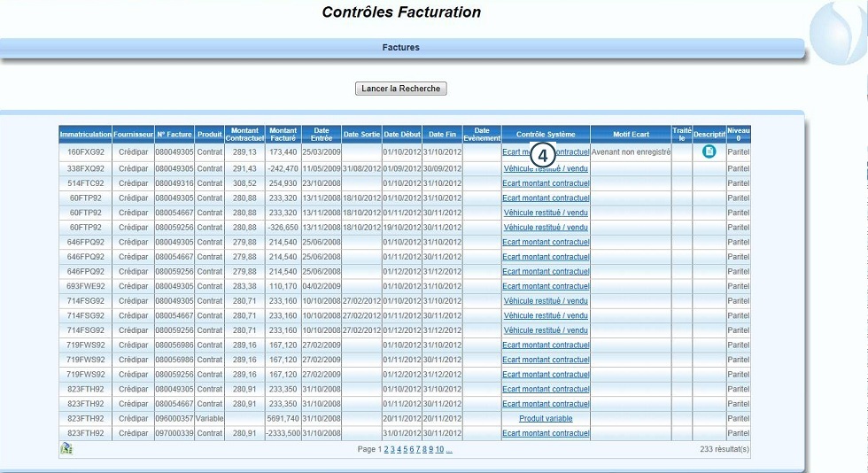Jump to results page 10

[439, 450]
